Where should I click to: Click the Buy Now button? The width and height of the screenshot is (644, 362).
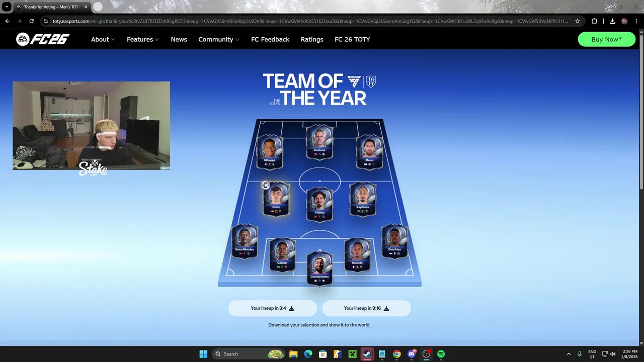tap(606, 39)
